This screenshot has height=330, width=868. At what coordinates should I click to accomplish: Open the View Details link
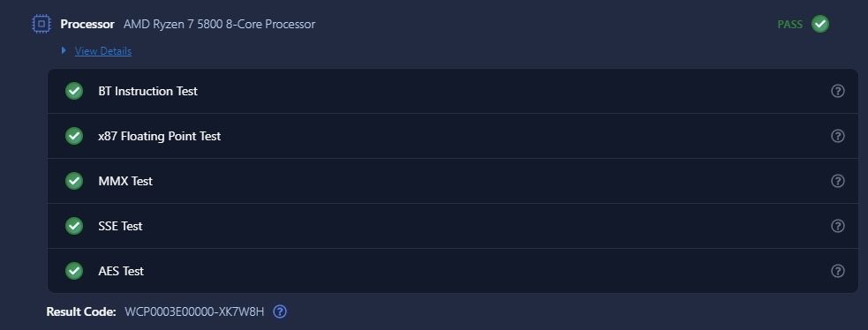pyautogui.click(x=103, y=51)
